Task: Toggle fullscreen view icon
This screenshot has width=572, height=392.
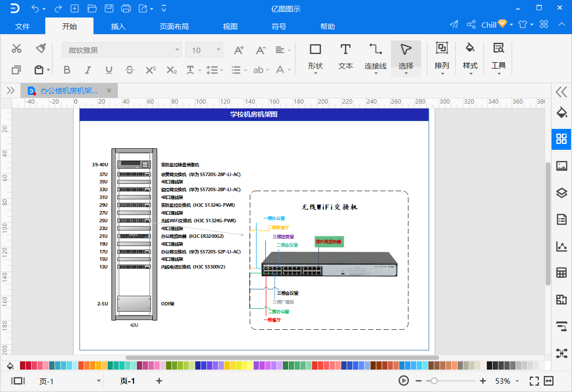Action: coord(534,381)
